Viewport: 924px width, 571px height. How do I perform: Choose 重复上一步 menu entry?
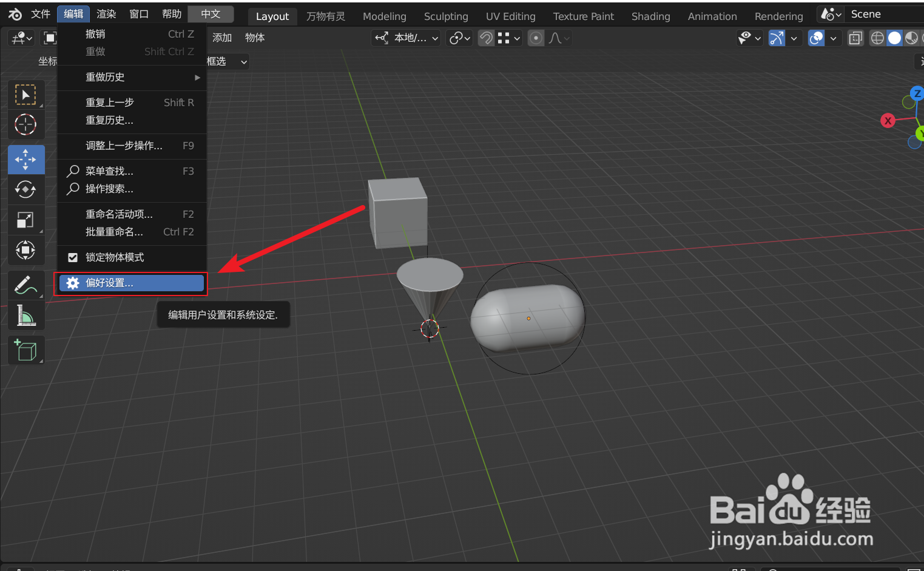pyautogui.click(x=132, y=103)
